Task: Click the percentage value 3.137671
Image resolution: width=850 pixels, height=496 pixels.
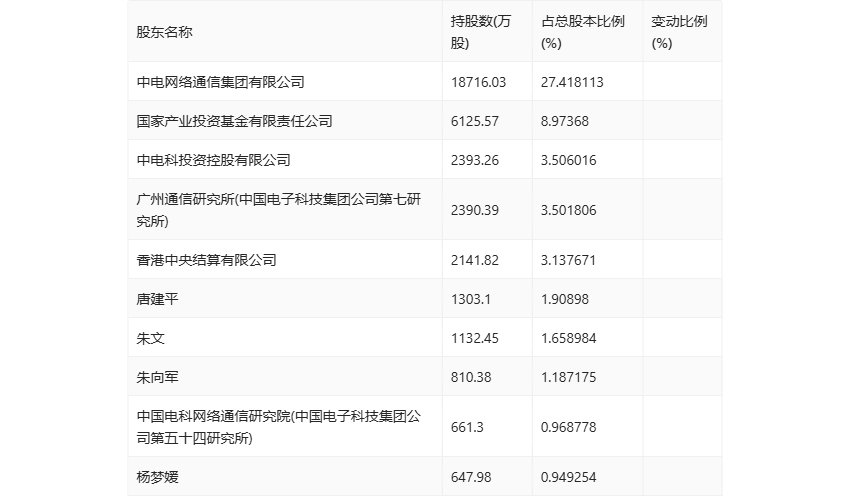Action: [568, 260]
